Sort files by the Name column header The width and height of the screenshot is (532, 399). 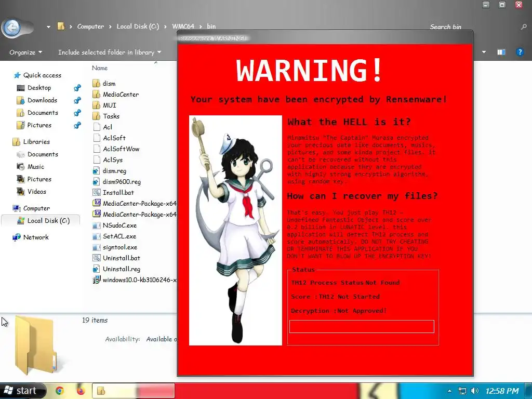(100, 68)
